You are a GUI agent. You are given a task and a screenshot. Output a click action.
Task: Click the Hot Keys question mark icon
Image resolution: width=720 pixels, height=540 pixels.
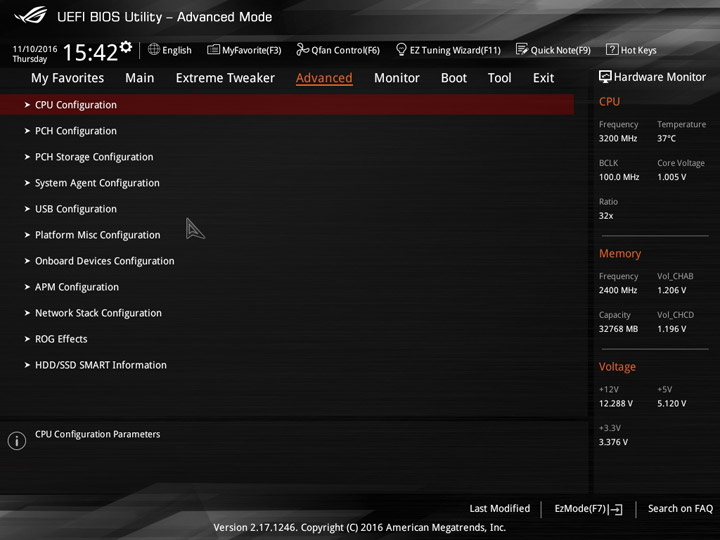click(612, 49)
